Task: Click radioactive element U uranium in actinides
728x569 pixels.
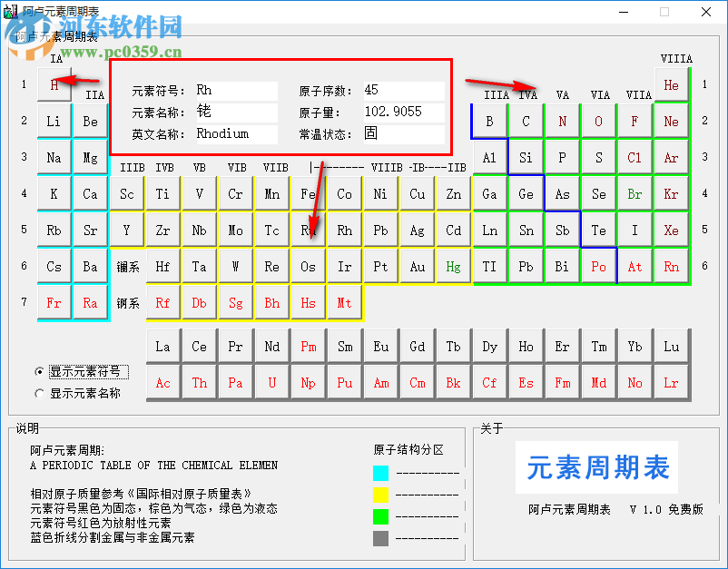Action: [x=271, y=382]
